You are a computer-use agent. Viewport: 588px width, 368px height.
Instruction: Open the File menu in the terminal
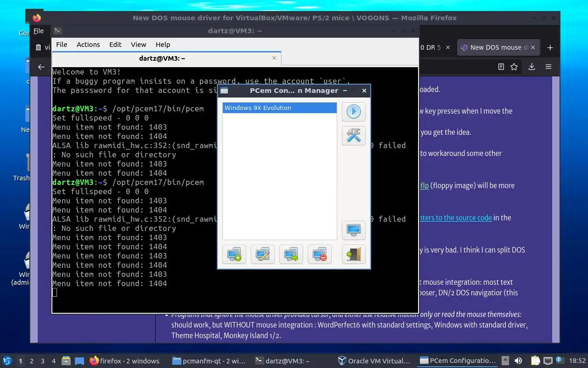click(62, 45)
